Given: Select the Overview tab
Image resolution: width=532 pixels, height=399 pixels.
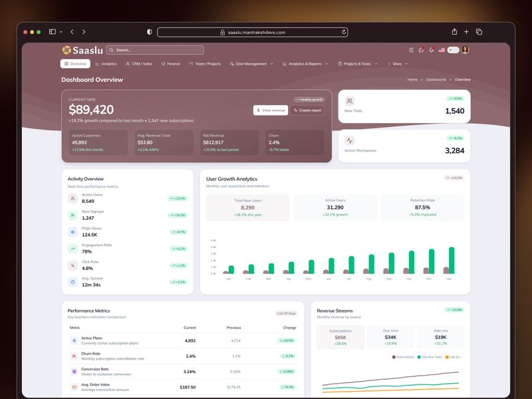Looking at the screenshot, I should [75, 64].
